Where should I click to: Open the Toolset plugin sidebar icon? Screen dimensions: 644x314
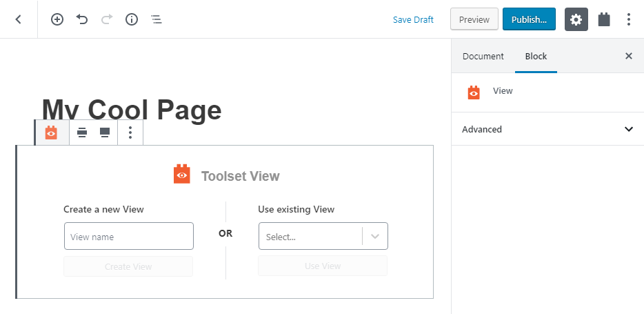(604, 19)
